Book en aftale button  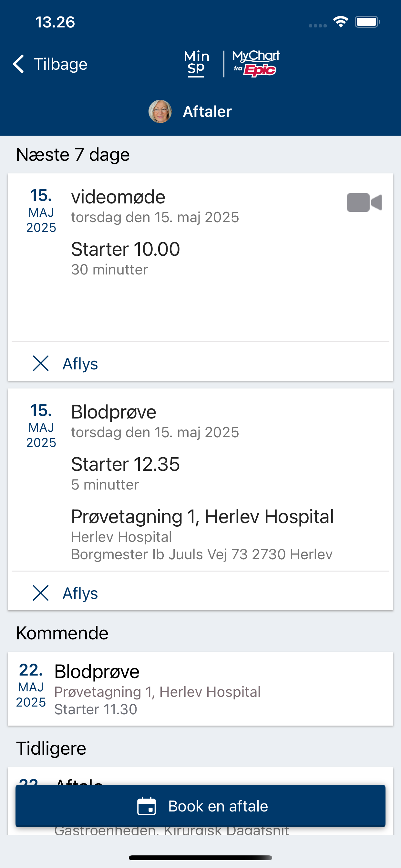200,806
